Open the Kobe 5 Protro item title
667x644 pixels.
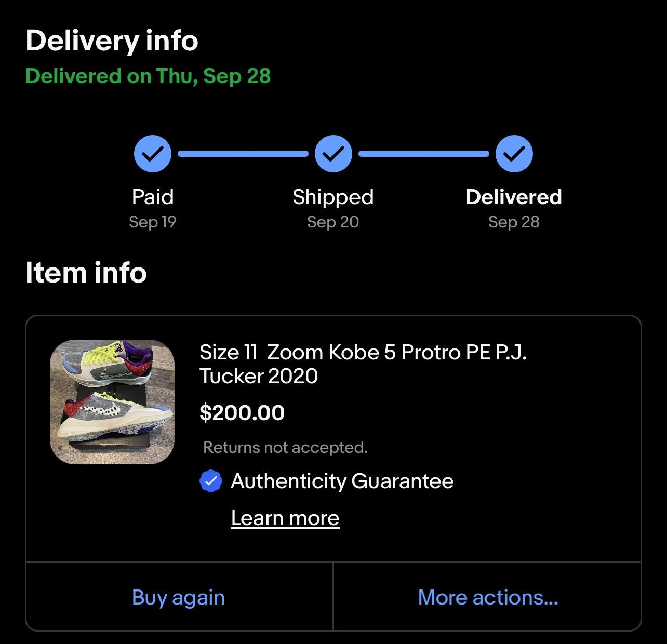364,364
